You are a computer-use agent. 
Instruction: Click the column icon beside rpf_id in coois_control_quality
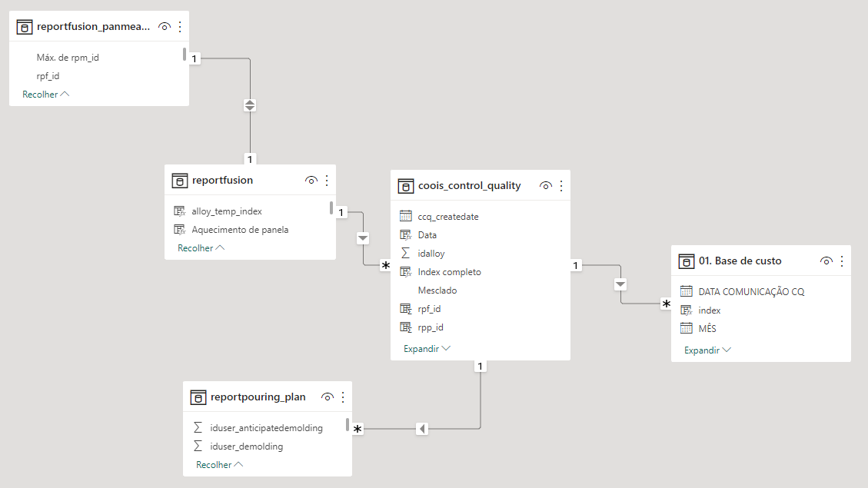(406, 309)
